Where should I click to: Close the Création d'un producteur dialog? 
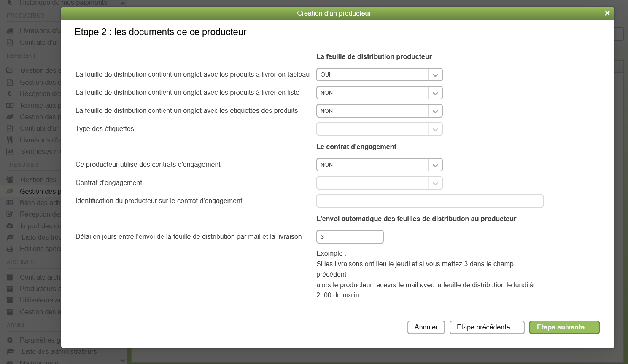click(x=607, y=13)
